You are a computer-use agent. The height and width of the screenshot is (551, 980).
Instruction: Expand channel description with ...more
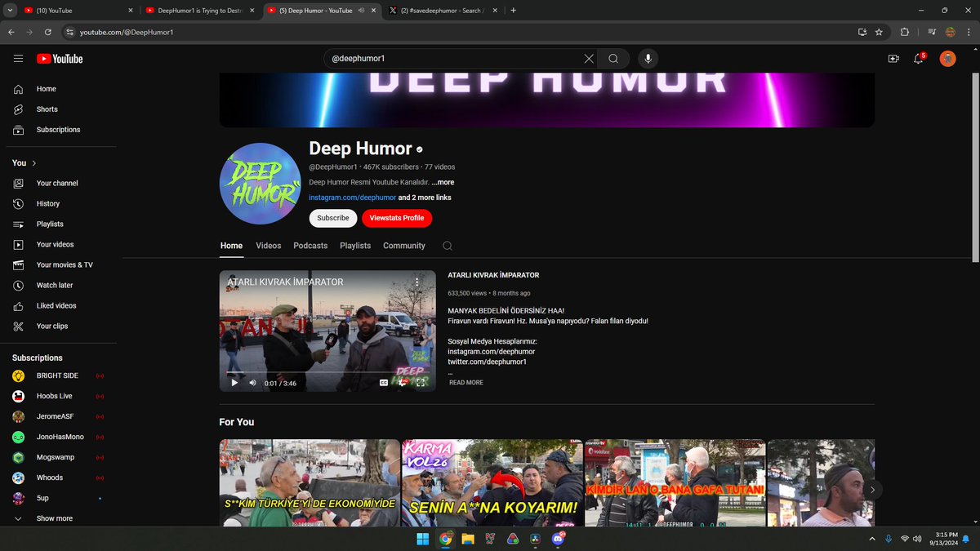point(443,182)
